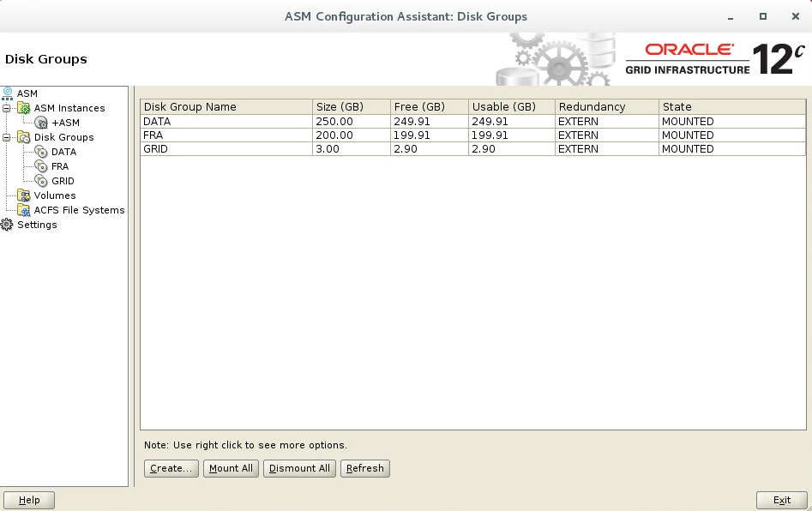
Task: Click size value 3.00
Action: pos(328,149)
